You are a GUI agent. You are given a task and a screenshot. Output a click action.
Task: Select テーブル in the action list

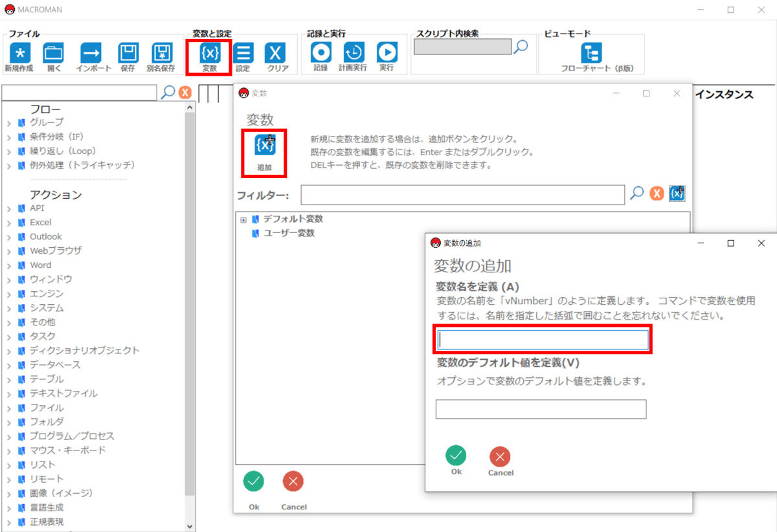[47, 379]
